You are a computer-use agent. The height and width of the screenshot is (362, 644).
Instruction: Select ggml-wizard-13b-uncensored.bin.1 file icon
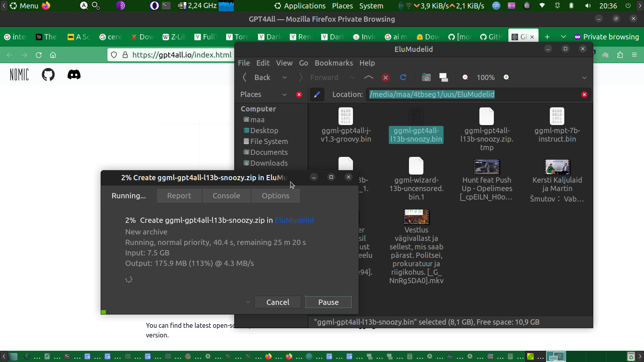[416, 166]
